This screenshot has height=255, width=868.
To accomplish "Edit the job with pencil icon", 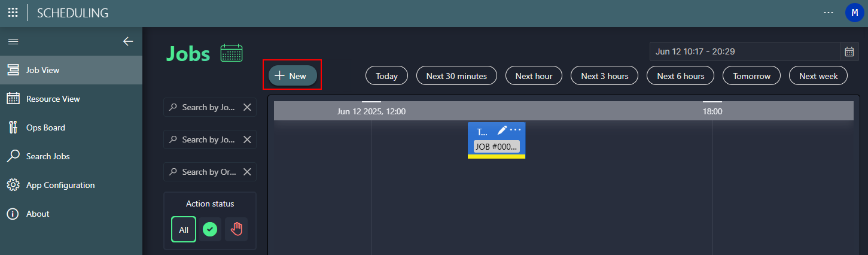I will coord(502,130).
